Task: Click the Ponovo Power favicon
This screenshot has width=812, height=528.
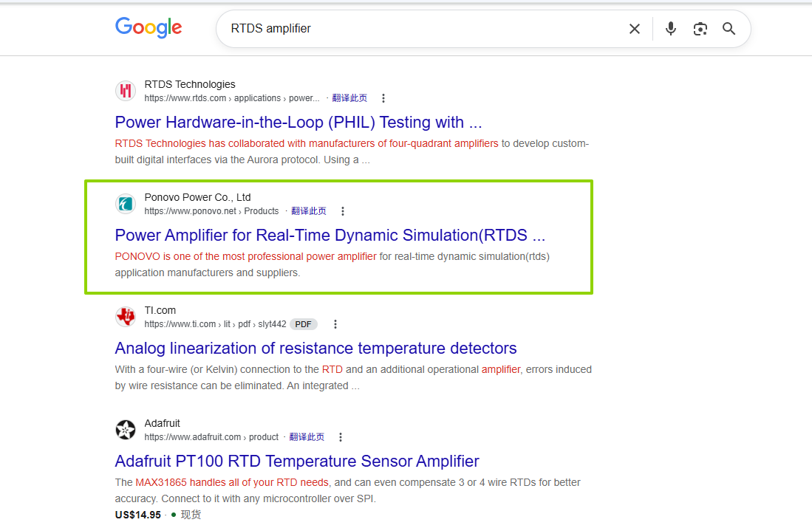Action: click(126, 204)
